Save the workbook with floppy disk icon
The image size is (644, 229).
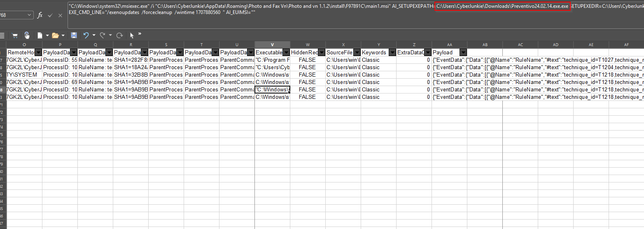click(x=74, y=35)
